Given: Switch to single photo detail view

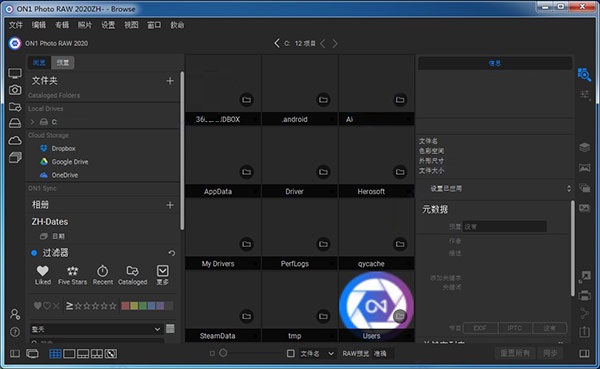Looking at the screenshot, I should coord(69,354).
